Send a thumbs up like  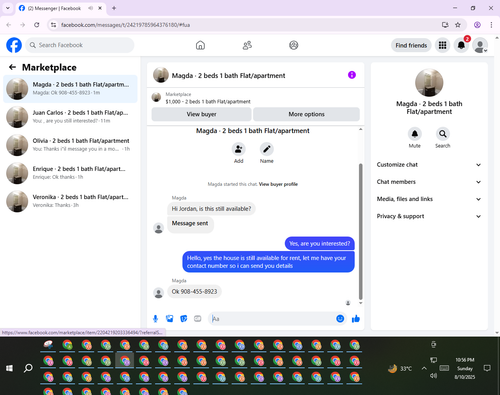pos(356,319)
